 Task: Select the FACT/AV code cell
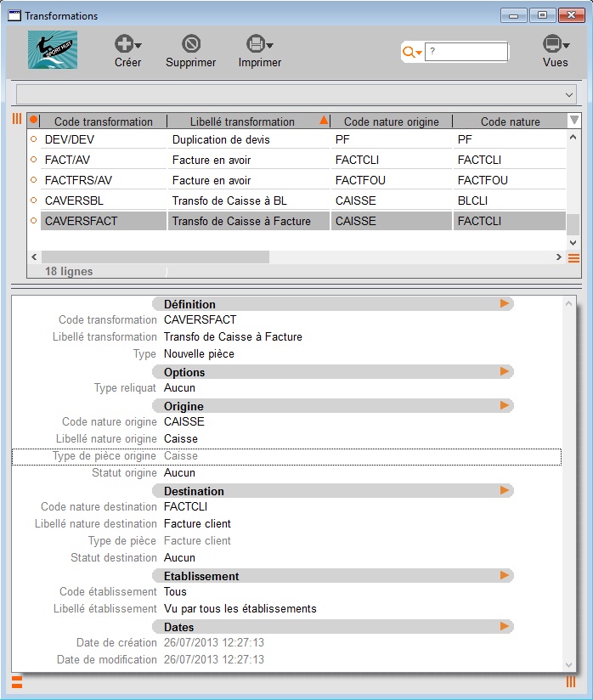104,160
